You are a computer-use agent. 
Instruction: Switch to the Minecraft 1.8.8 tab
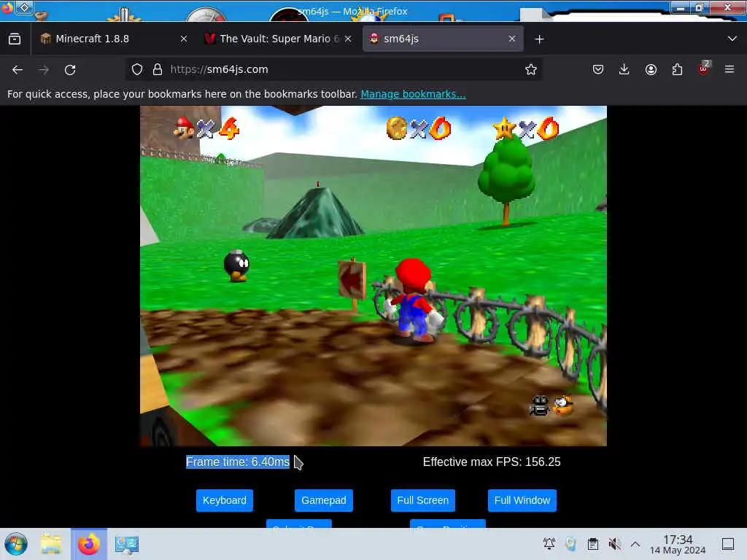pos(113,39)
